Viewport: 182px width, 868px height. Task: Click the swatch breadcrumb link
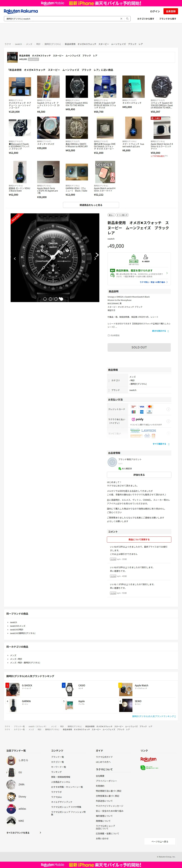18,44
